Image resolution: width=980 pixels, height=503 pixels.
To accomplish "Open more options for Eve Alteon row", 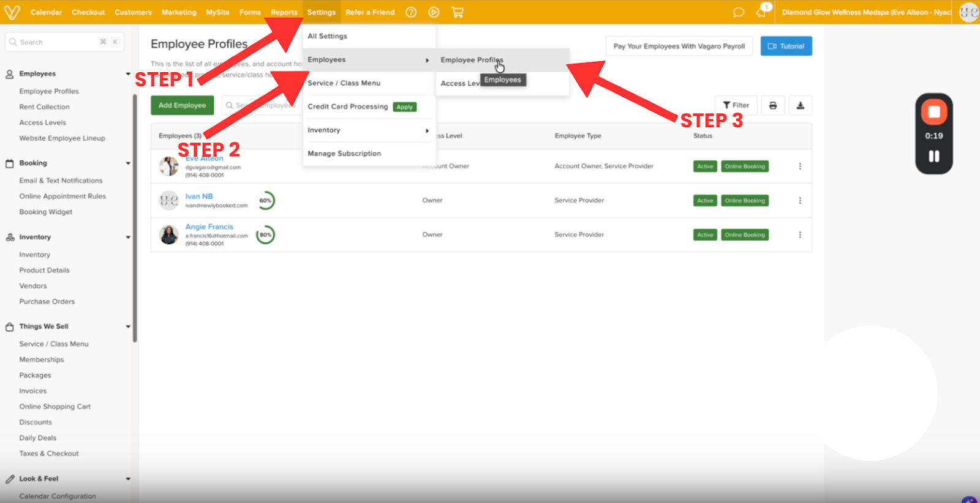I will click(800, 166).
